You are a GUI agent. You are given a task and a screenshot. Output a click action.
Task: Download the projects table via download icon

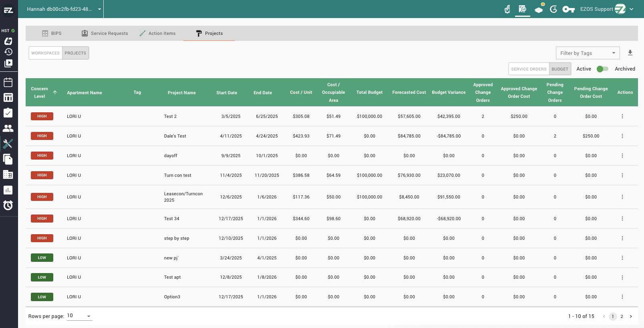click(630, 53)
